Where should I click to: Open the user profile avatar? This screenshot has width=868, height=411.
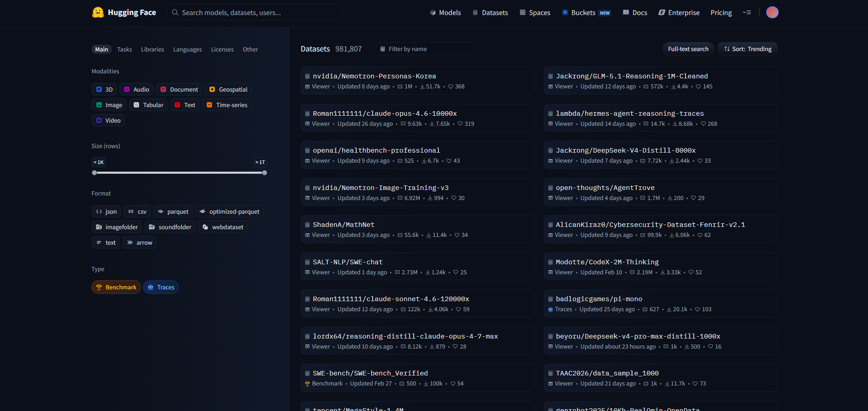[x=772, y=12]
